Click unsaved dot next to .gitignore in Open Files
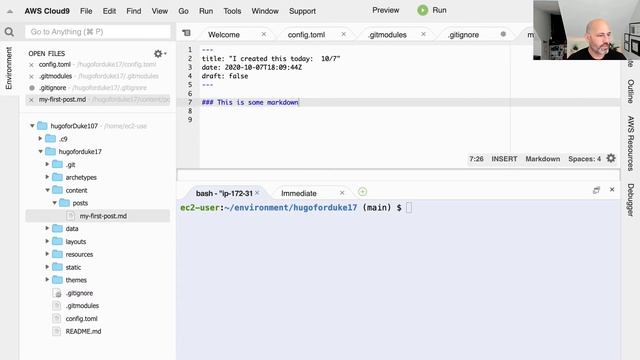This screenshot has height=360, width=640. 32,88
